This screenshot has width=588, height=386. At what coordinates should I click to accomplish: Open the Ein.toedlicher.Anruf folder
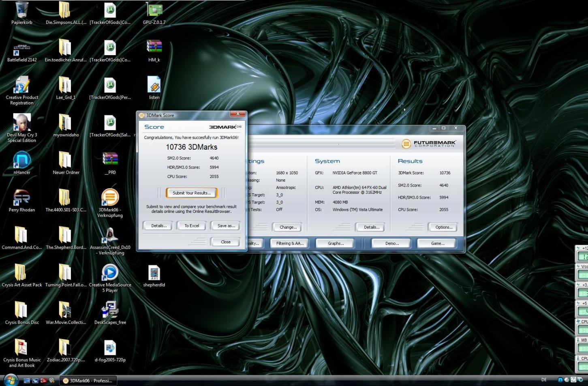pos(66,51)
